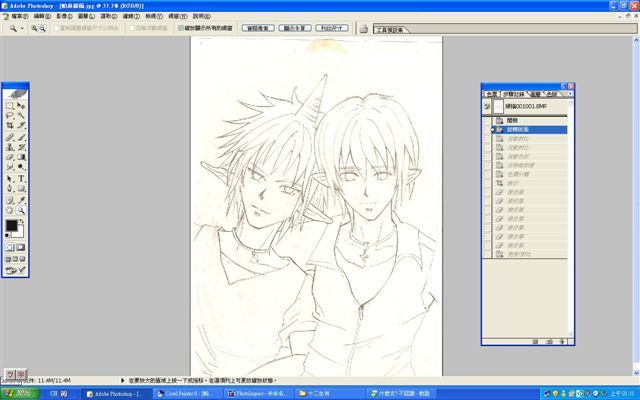This screenshot has width=640, height=400.
Task: Create new document from current state icon
Action: (536, 342)
